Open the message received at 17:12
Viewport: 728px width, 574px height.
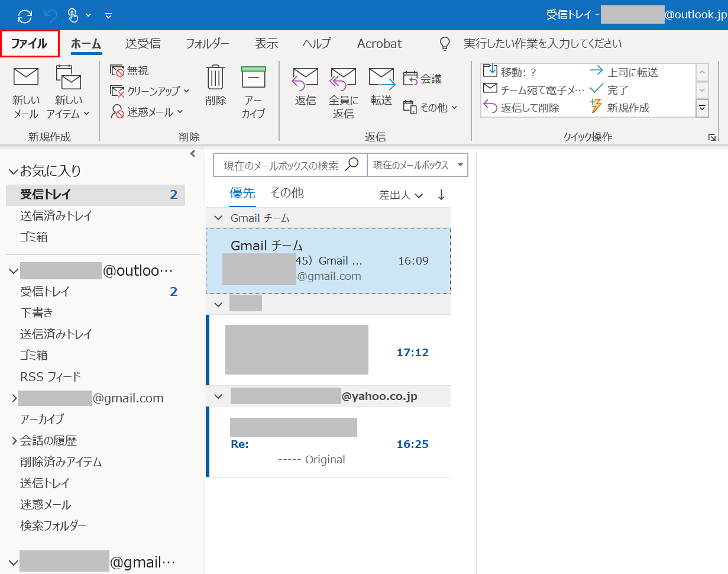click(328, 350)
